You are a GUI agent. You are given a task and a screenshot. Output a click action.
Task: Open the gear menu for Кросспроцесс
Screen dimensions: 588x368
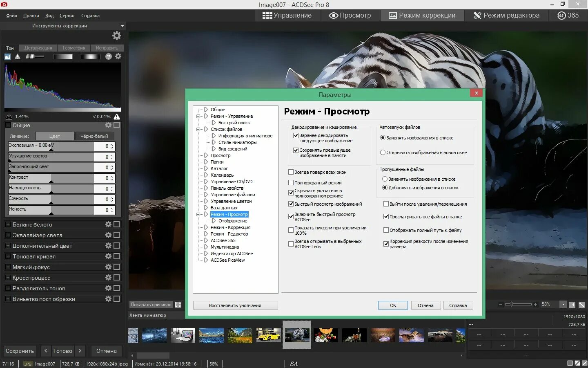coord(108,277)
